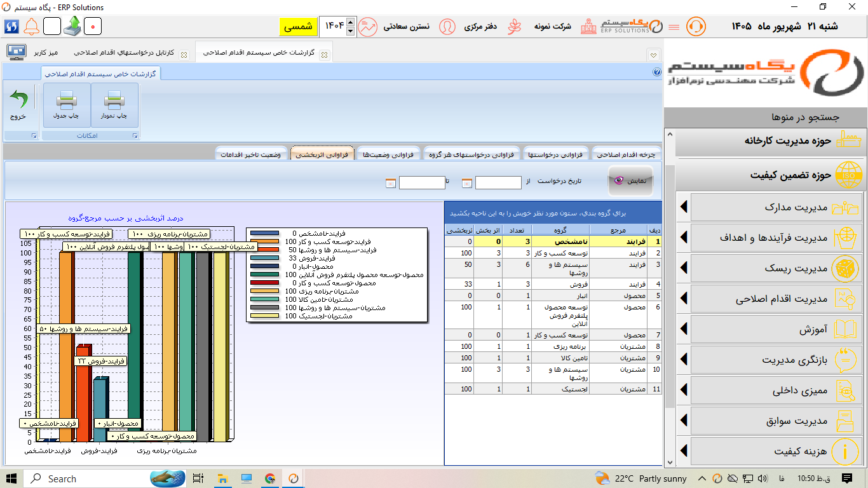Close the کارتابل درخواستهای اقدام اصلاحی tab
The width and height of the screenshot is (868, 488).
coord(184,55)
